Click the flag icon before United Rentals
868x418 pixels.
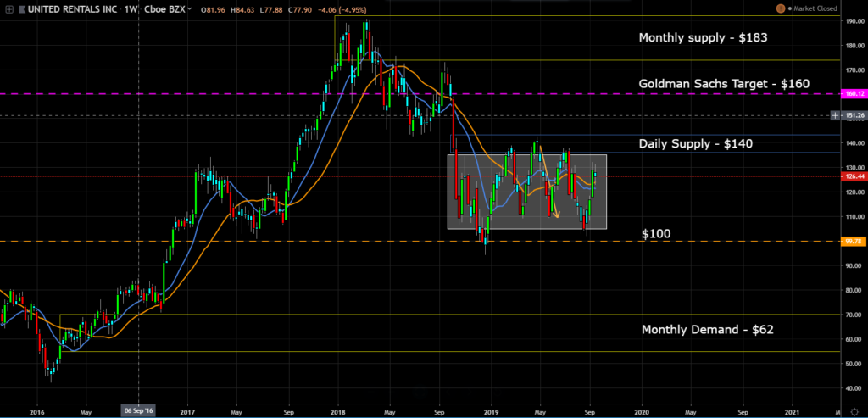coord(21,9)
